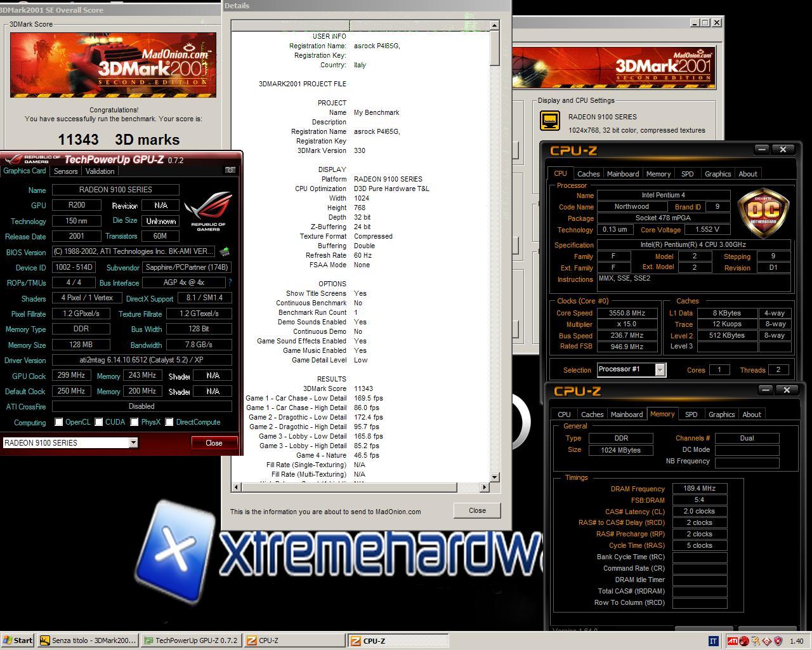Click the red security shield tray icon
Screen dimensions: 812x650
(x=778, y=641)
